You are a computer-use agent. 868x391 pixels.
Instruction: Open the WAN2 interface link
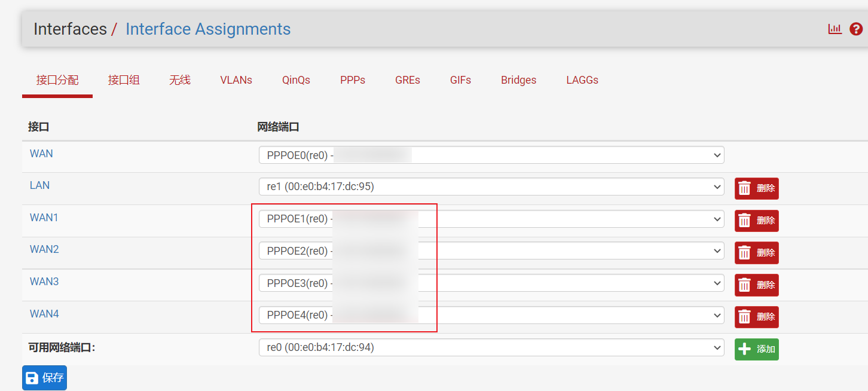click(x=44, y=249)
